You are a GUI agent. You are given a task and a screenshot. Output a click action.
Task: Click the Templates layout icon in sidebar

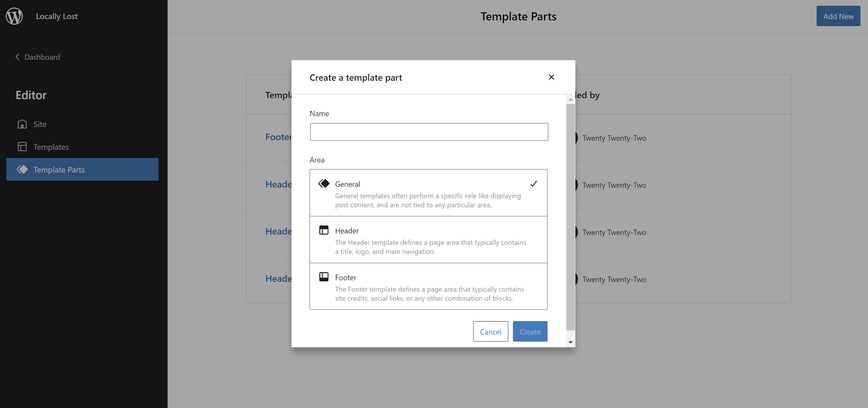[22, 147]
